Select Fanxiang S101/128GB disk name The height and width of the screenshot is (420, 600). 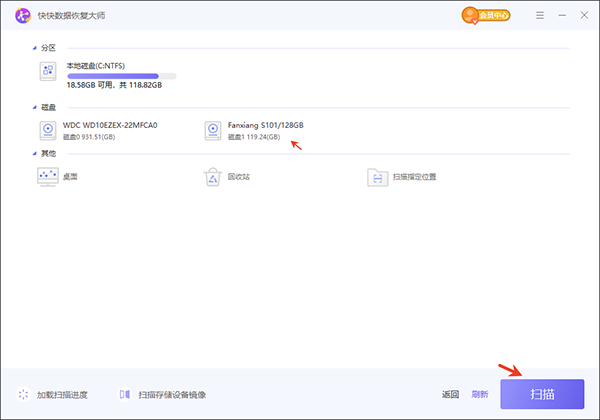pyautogui.click(x=266, y=125)
